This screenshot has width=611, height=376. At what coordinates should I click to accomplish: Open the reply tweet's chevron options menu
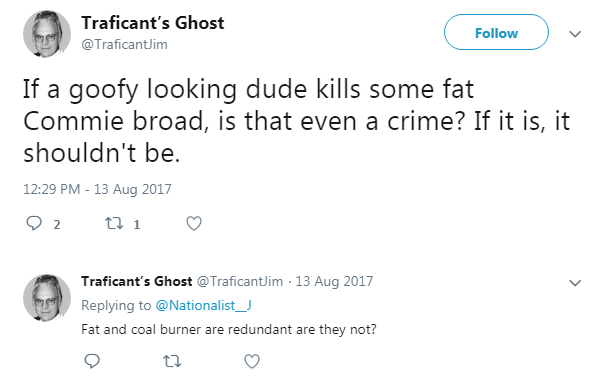pos(575,282)
